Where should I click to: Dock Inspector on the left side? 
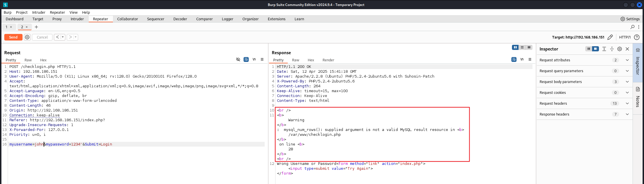pos(589,49)
